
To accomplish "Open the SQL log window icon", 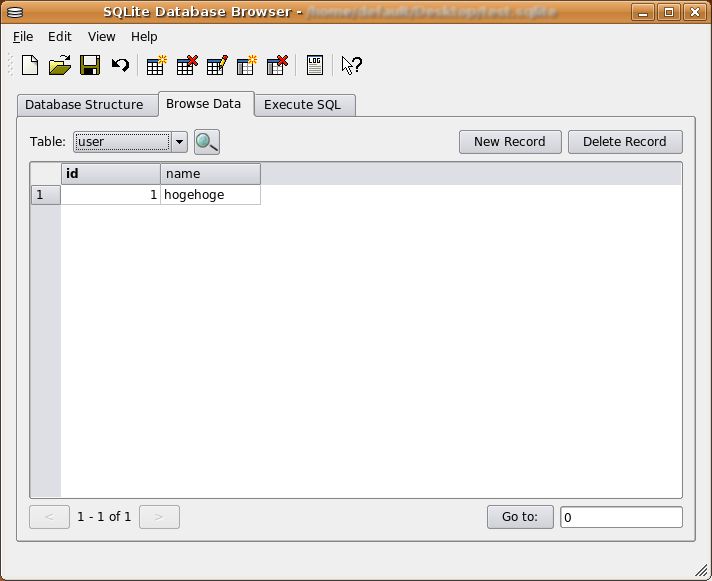I will [315, 66].
